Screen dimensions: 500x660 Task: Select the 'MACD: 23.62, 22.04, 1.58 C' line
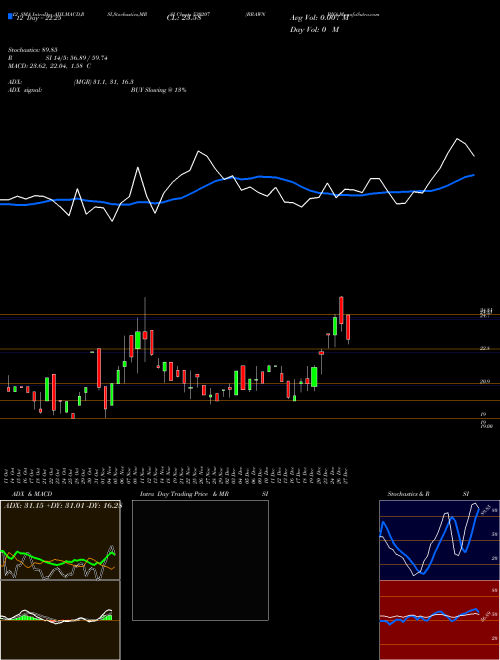tap(49, 66)
